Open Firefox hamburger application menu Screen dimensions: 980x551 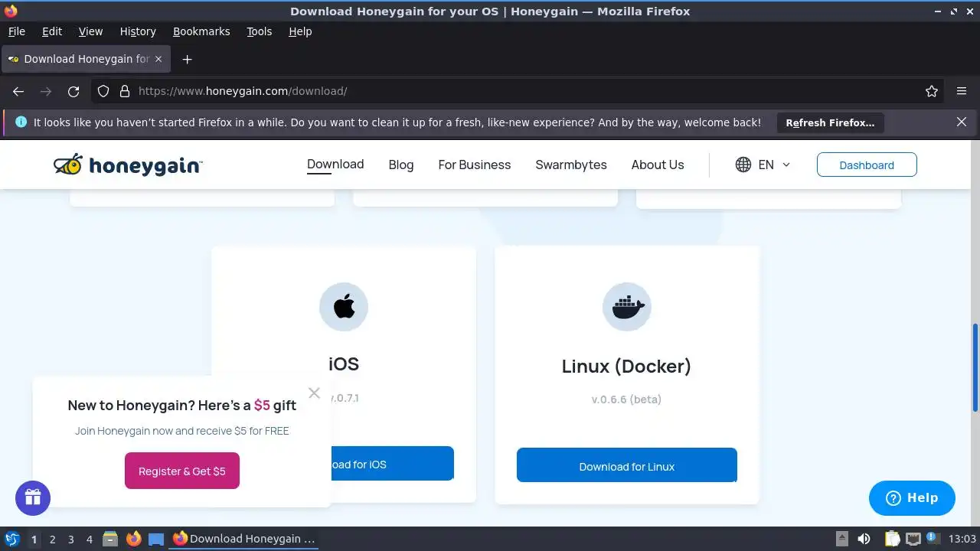(962, 91)
